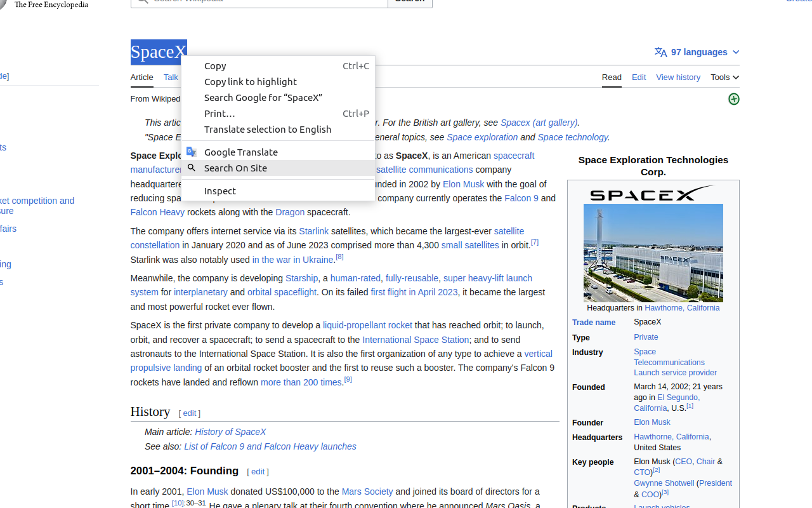The height and width of the screenshot is (508, 812).
Task: Select Copy from the context menu
Action: [215, 65]
